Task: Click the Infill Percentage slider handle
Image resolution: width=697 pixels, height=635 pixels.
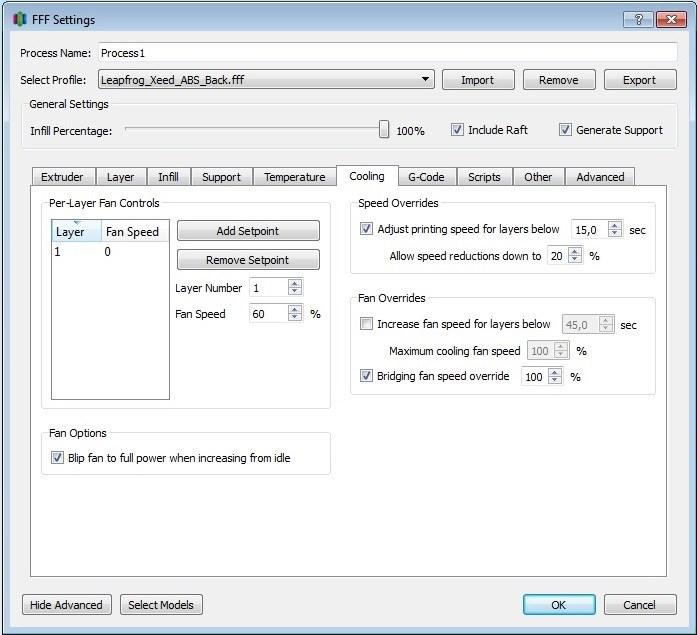Action: pos(384,130)
